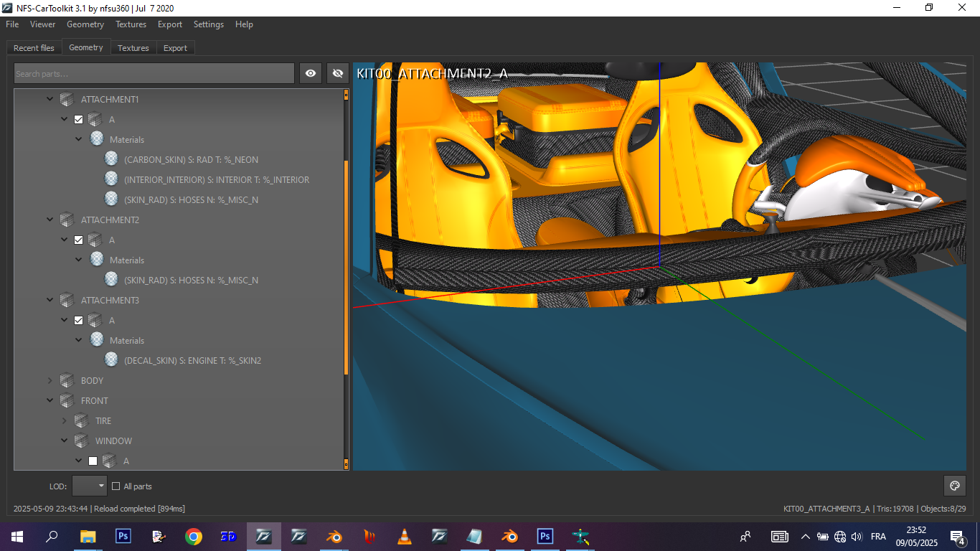Select SKIN_RAD material icon under ATTACHMENT1
The width and height of the screenshot is (980, 551).
click(x=110, y=199)
